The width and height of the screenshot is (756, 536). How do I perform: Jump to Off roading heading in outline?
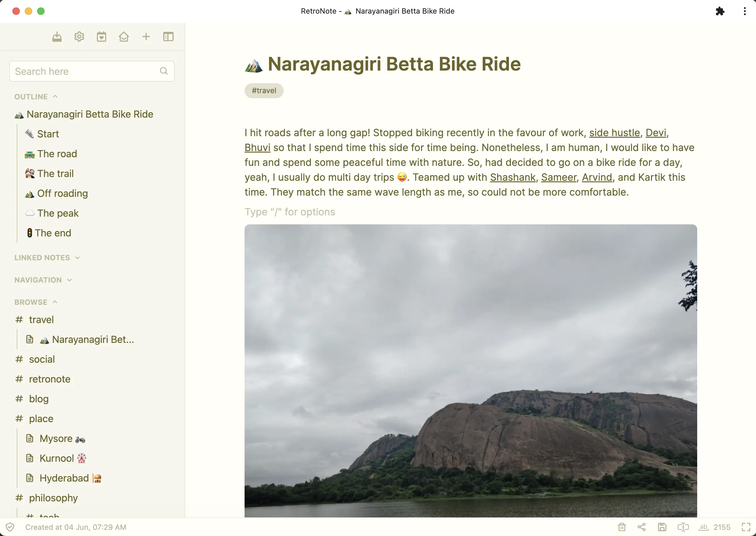pos(56,193)
